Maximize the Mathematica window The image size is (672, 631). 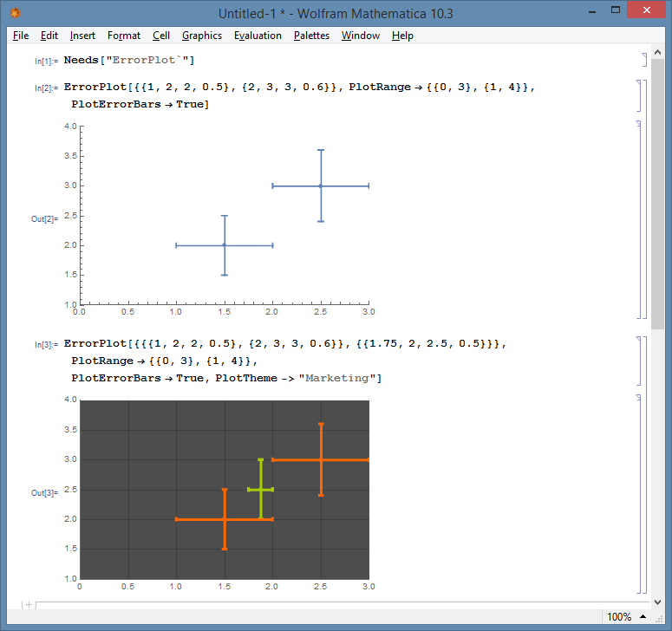(616, 10)
